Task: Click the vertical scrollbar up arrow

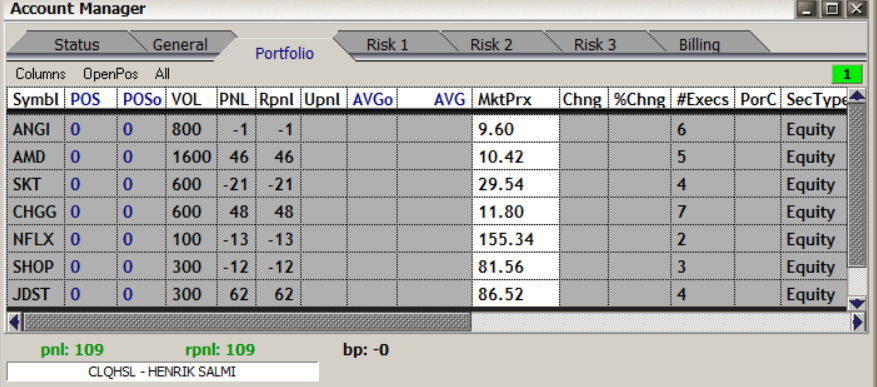Action: click(x=857, y=96)
